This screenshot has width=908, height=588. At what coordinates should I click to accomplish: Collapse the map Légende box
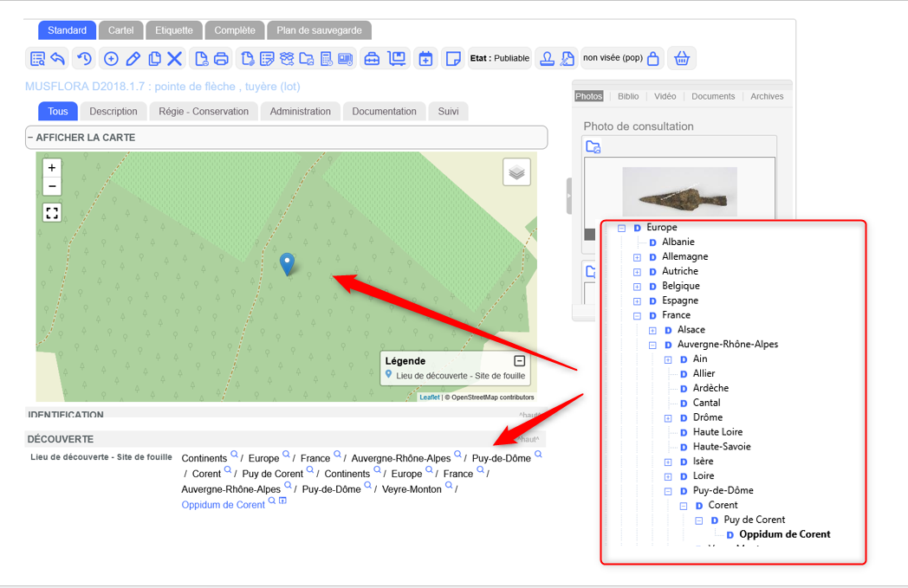(519, 360)
